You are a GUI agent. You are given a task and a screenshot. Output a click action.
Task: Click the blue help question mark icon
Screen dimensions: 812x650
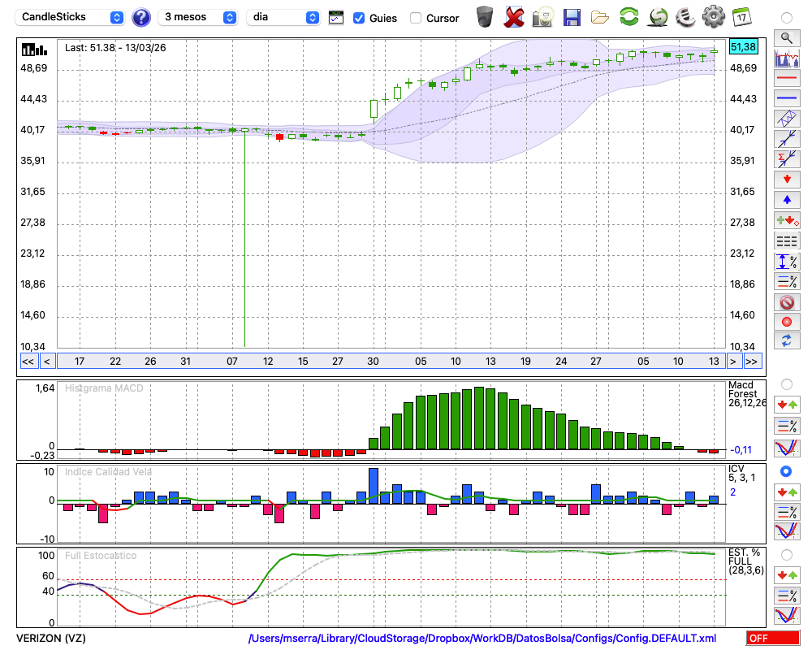tap(141, 17)
